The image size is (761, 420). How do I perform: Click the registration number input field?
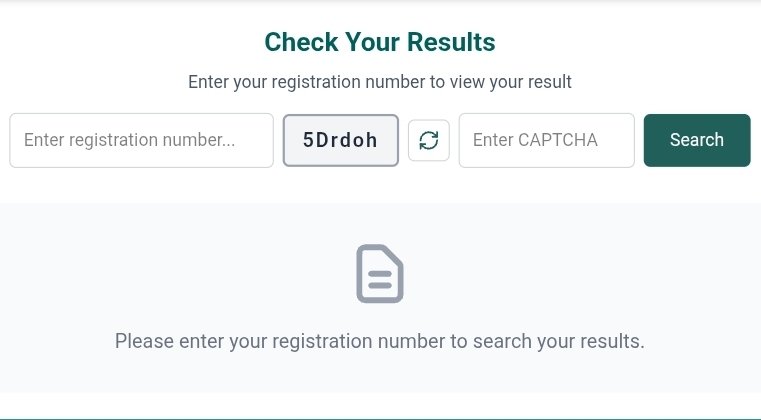point(141,140)
